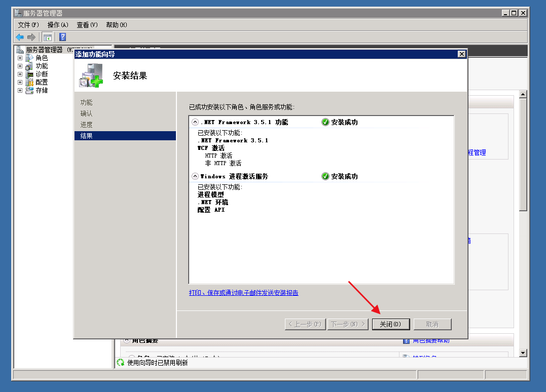Open the print, save or email installation report link
Screen dimensions: 546x392
[243, 293]
